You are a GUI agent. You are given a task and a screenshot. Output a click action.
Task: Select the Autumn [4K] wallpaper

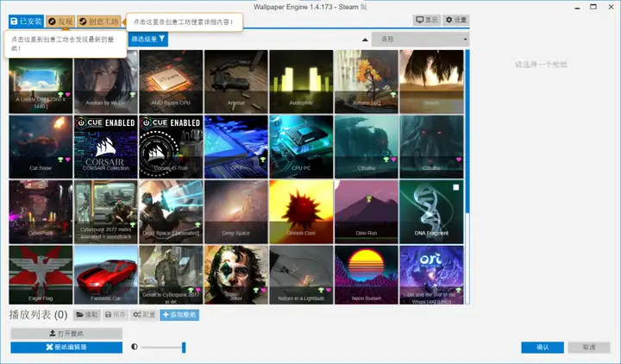coord(366,82)
